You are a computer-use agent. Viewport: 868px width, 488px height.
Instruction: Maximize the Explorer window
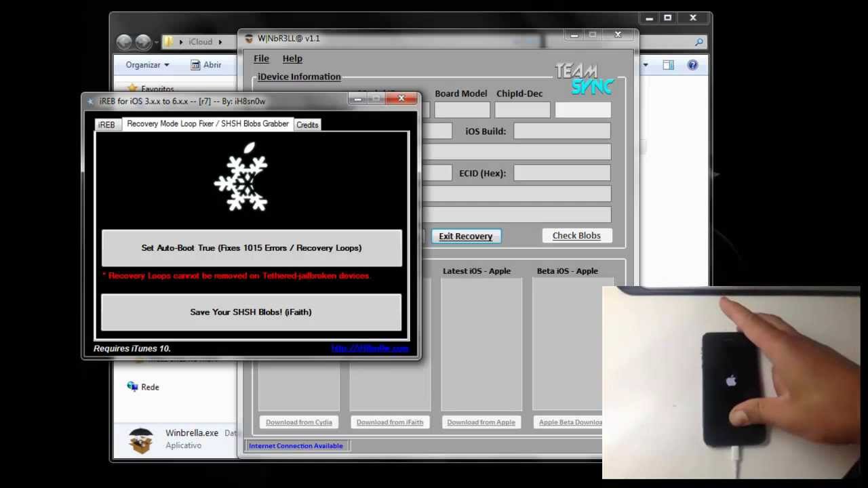tap(667, 18)
